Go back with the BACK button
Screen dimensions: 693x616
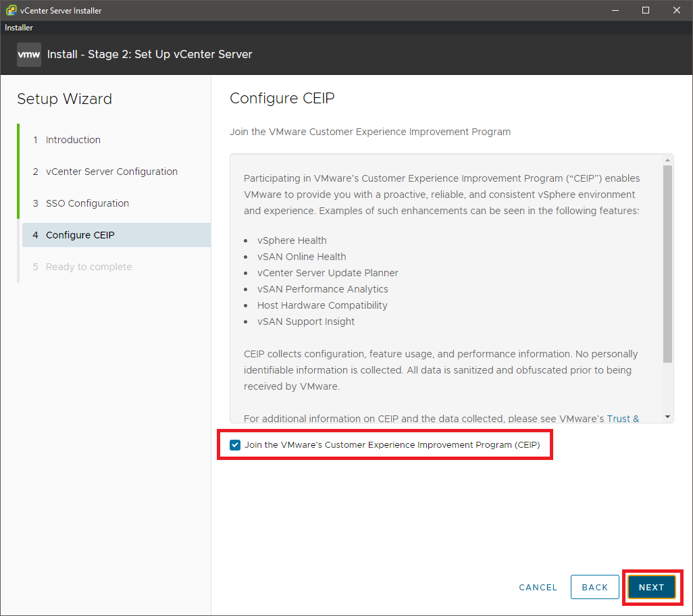point(595,587)
